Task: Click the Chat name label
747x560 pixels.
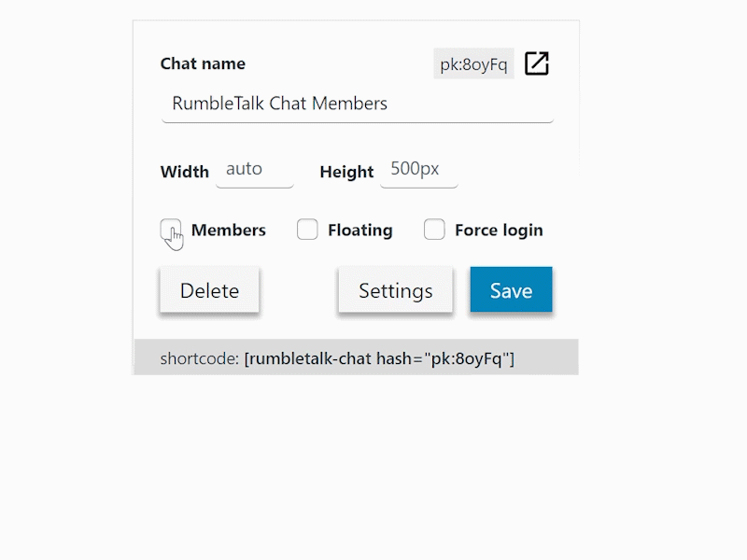Action: 203,63
